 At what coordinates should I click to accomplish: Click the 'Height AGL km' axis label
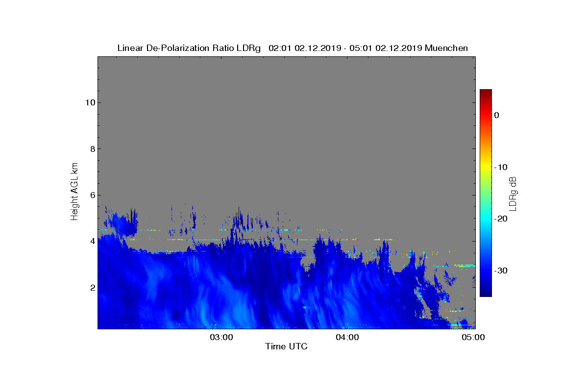click(x=74, y=192)
